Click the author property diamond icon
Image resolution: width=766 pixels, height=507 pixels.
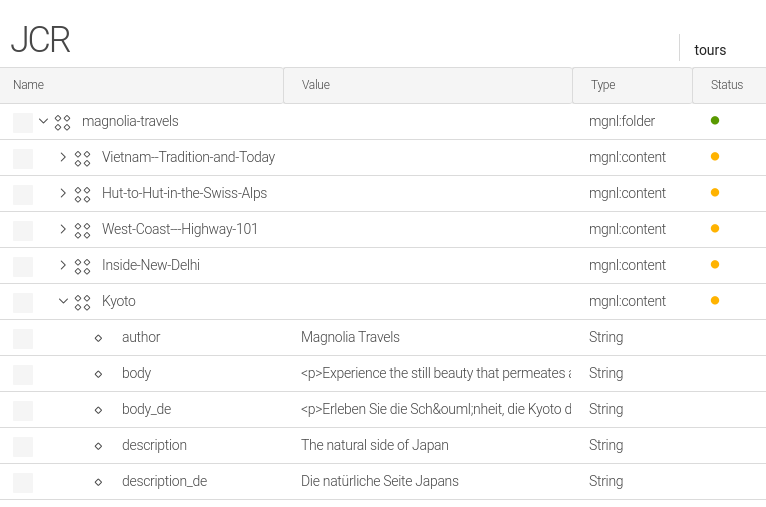coord(98,338)
